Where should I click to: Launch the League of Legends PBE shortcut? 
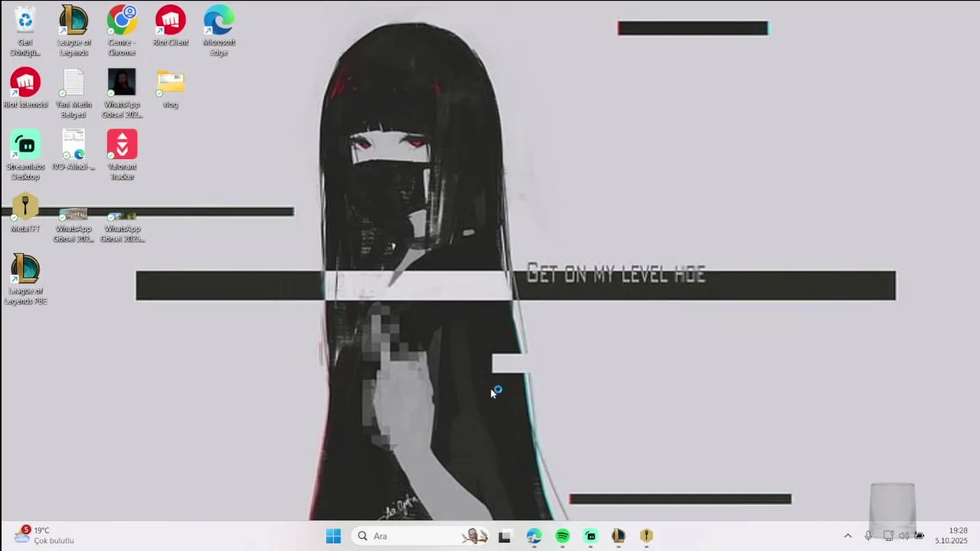tap(25, 279)
